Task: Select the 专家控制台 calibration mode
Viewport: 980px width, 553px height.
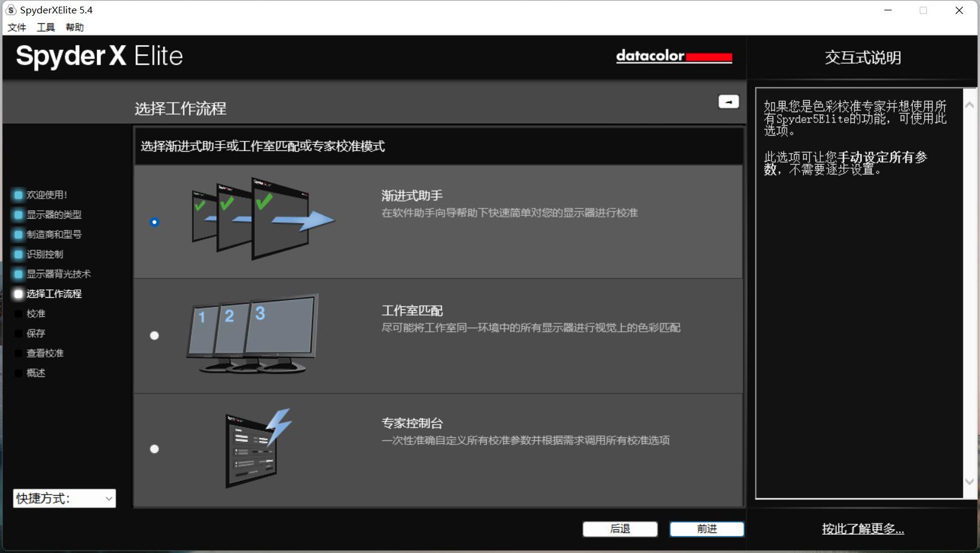Action: (x=154, y=449)
